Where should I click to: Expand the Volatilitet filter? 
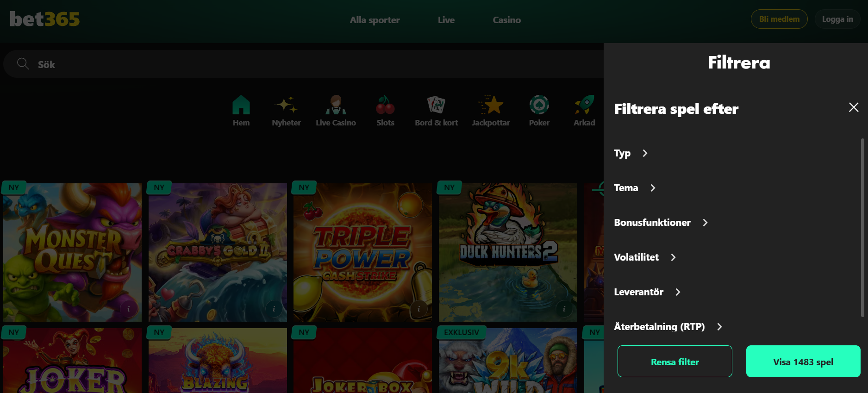[x=645, y=257]
